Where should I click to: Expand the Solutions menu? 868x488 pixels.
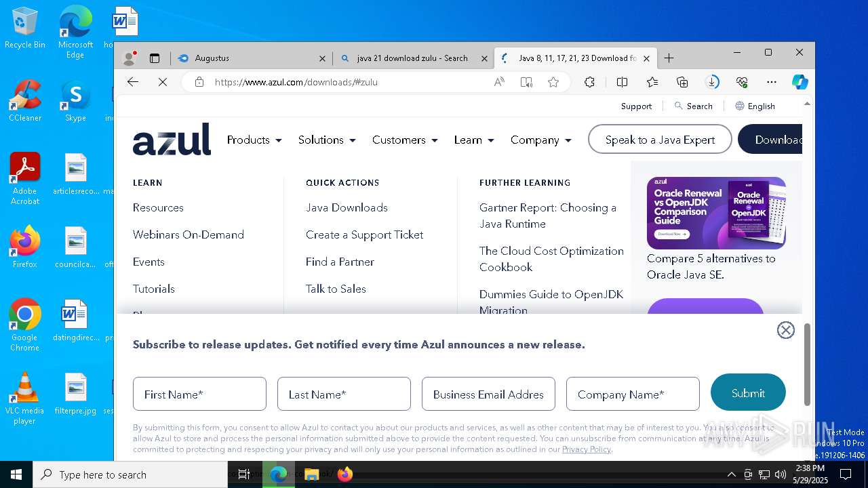327,140
